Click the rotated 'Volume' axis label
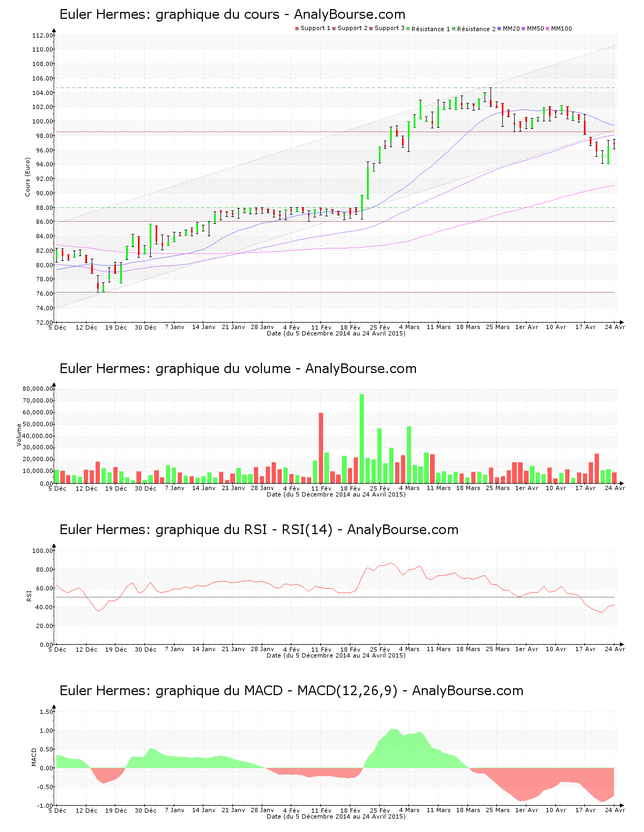Image resolution: width=644 pixels, height=832 pixels. pos(19,435)
